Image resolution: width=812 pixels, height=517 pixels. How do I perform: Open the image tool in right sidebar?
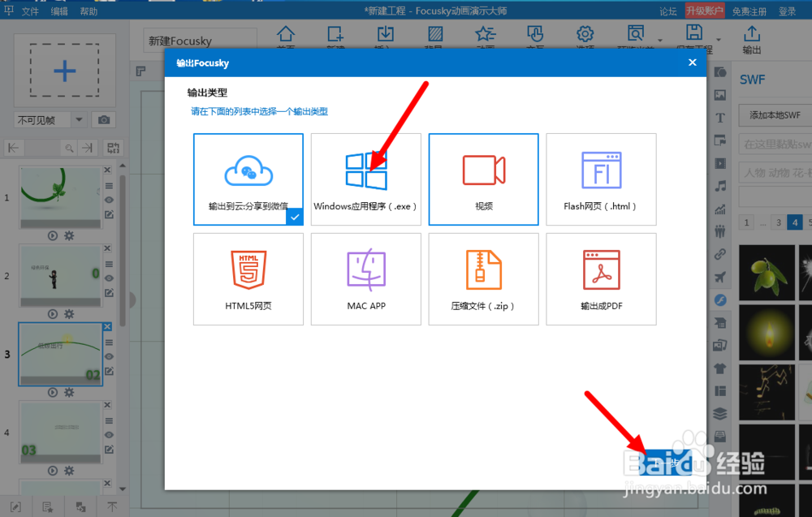tap(719, 95)
